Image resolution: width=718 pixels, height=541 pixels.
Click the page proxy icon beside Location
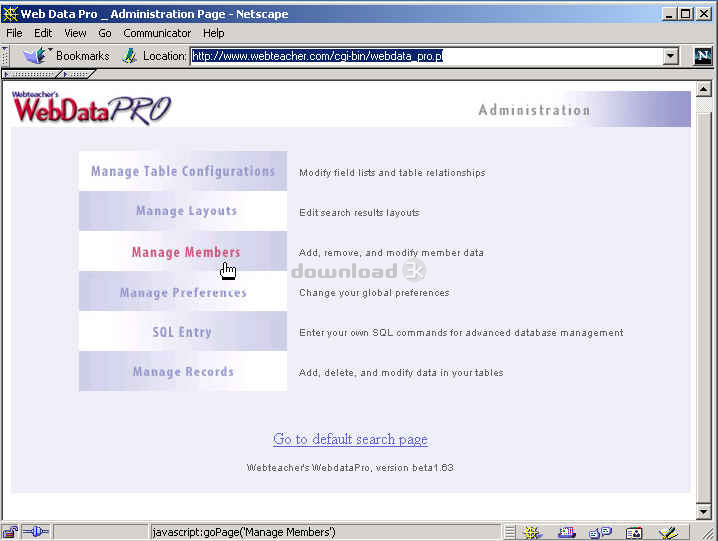(129, 56)
